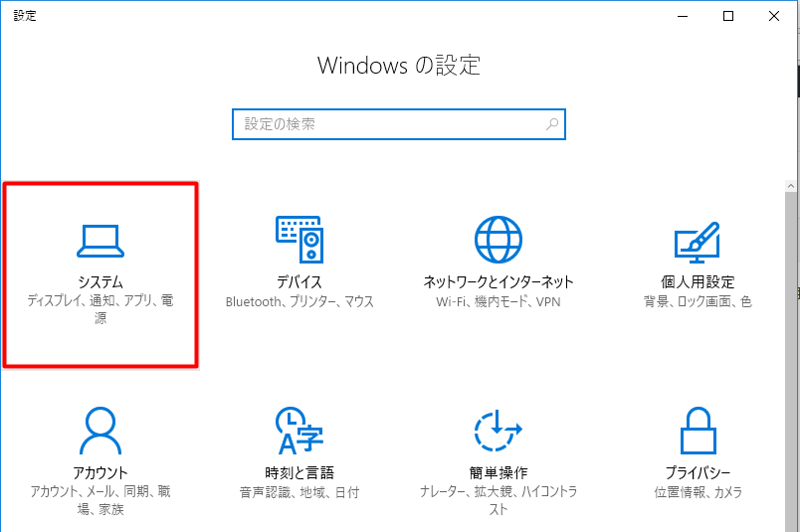
Task: Open the 簡単操作 dashed clock icon
Action: (x=499, y=431)
